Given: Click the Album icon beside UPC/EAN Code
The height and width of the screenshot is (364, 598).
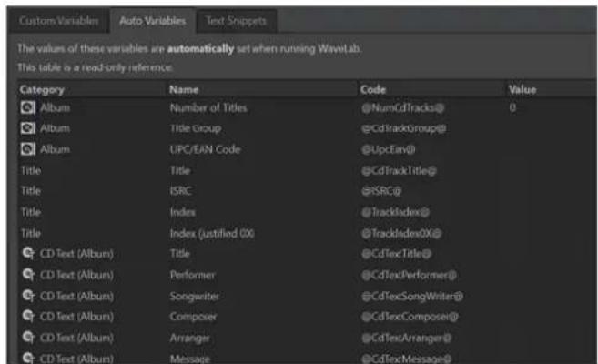Looking at the screenshot, I should coord(28,149).
